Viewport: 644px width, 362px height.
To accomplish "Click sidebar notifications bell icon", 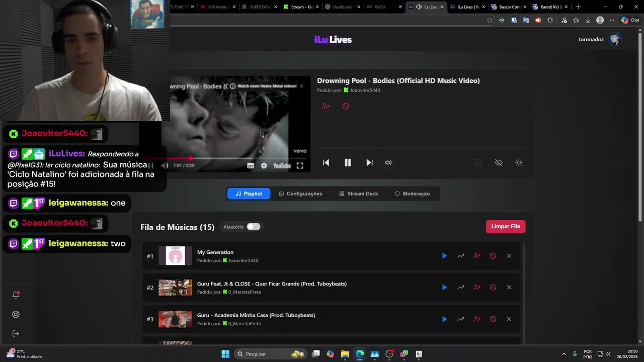I will (x=16, y=295).
